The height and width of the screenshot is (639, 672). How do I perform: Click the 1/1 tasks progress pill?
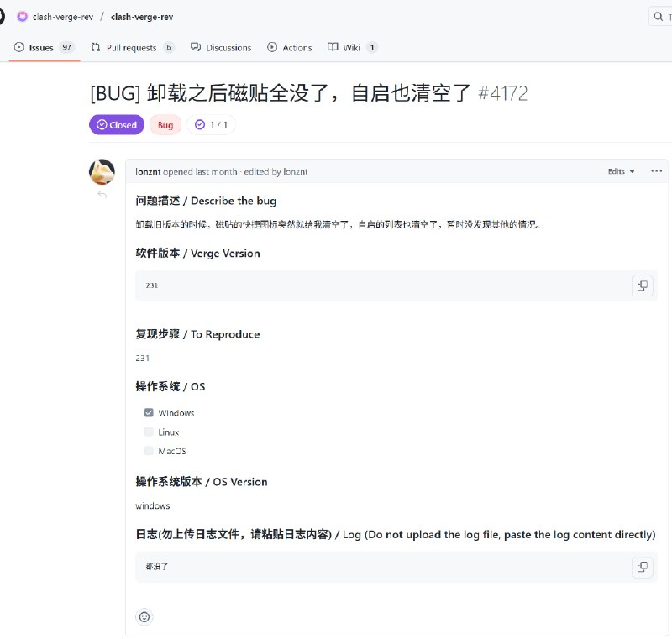tap(213, 124)
